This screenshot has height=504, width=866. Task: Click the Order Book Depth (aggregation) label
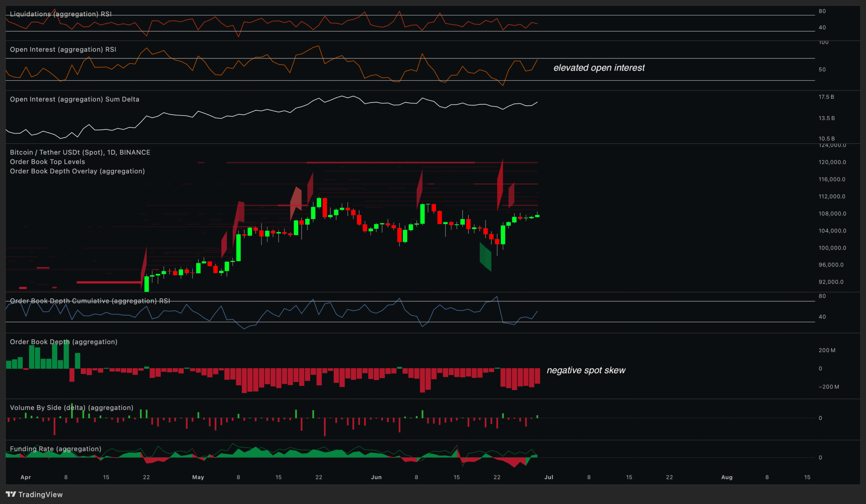pos(64,342)
